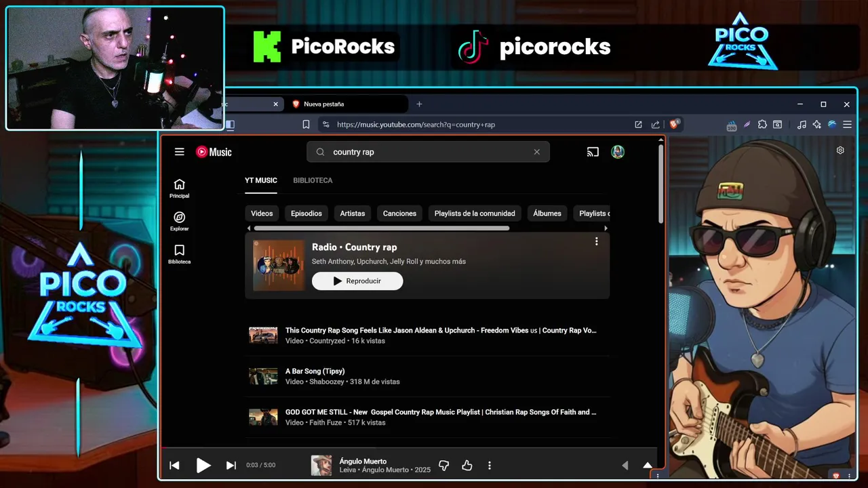Click the Countryzed video thumbnail
The height and width of the screenshot is (488, 868).
[263, 335]
